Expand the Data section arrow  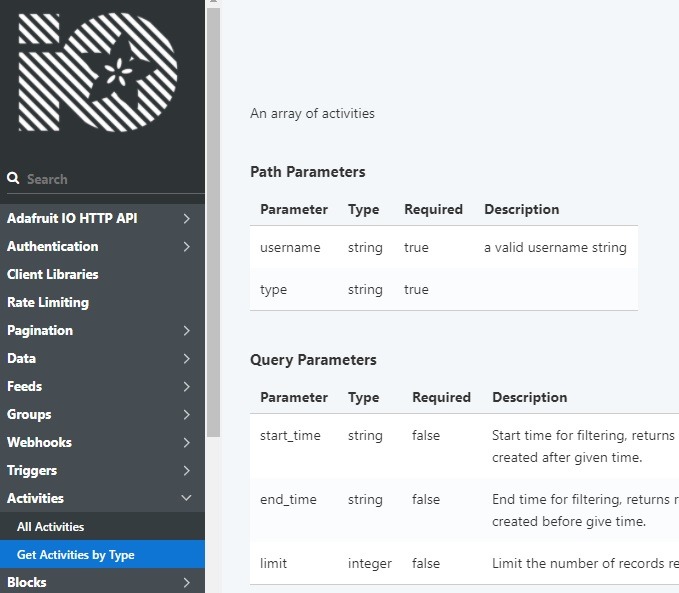click(x=187, y=359)
